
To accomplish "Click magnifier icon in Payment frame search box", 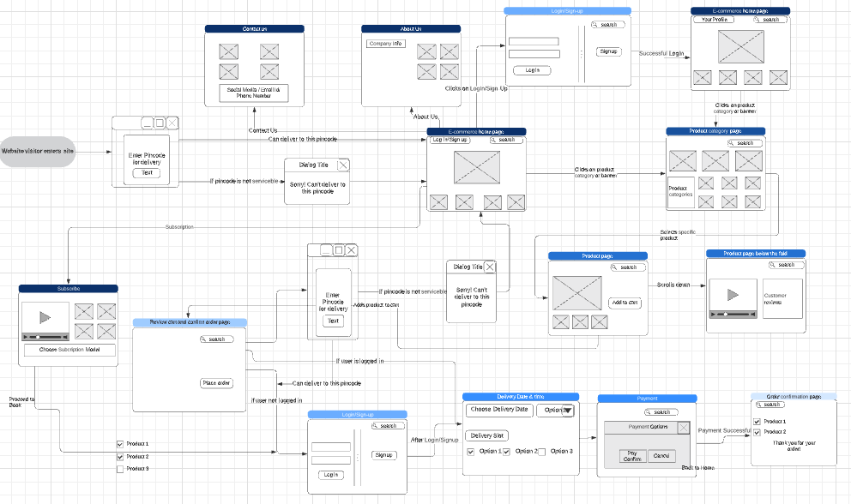I will point(649,412).
